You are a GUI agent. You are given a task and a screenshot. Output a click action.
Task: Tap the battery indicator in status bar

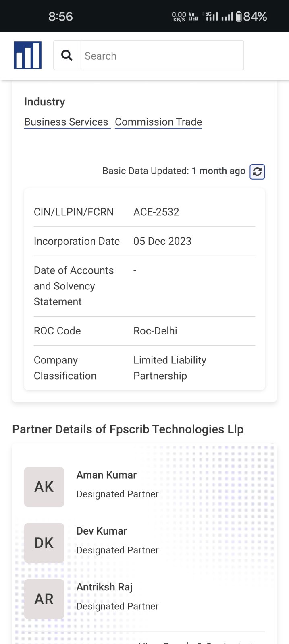tap(239, 17)
